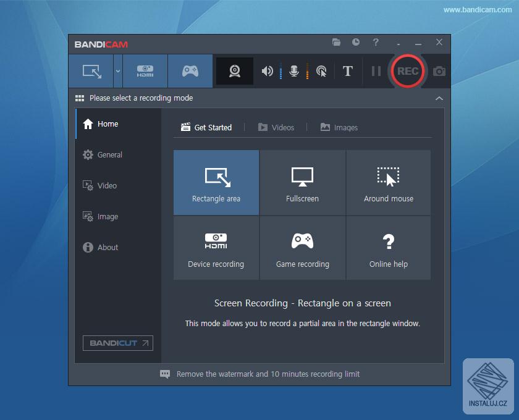Toggle the webcam overlay icon

pyautogui.click(x=235, y=71)
